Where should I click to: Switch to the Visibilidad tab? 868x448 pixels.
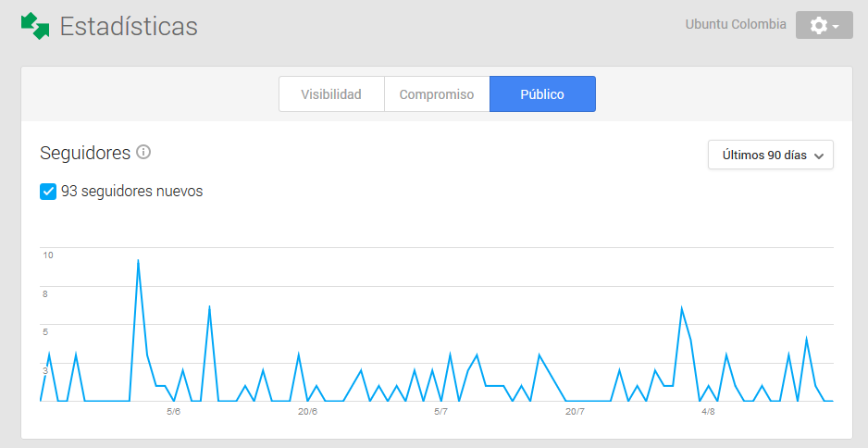(331, 94)
